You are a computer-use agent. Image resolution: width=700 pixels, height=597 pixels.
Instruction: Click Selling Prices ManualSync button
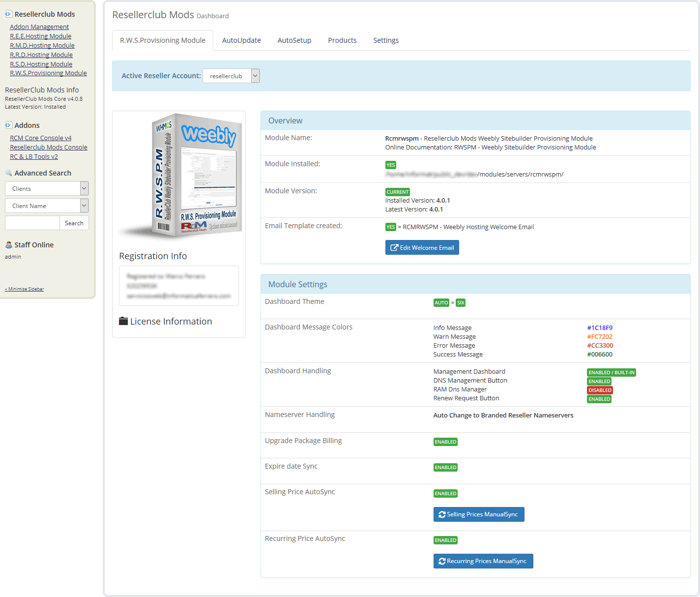(479, 514)
